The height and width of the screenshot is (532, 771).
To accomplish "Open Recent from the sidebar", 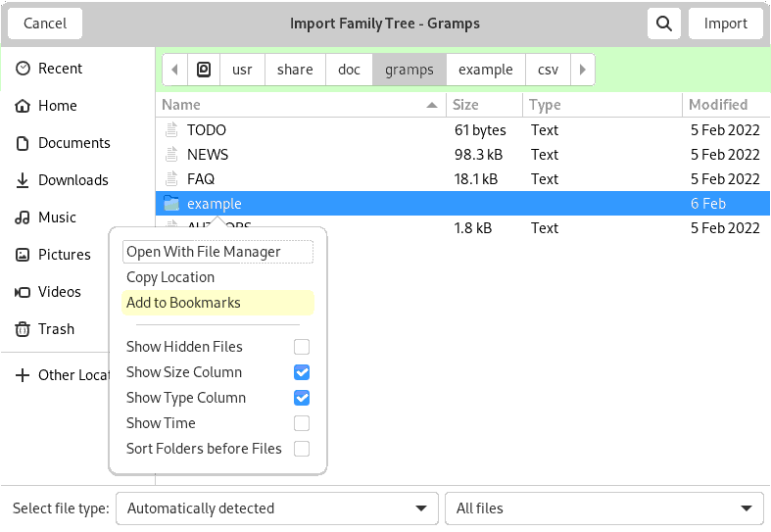I will point(60,69).
